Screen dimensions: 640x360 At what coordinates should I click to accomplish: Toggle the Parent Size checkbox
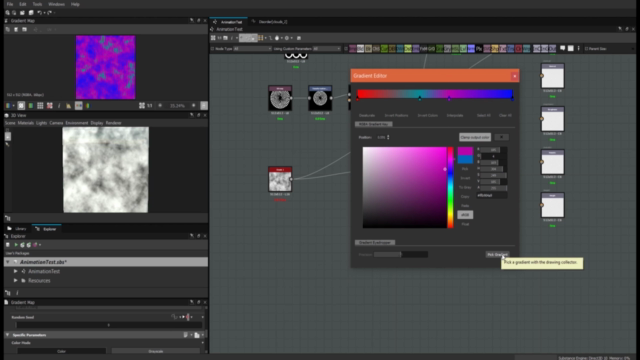pos(587,49)
